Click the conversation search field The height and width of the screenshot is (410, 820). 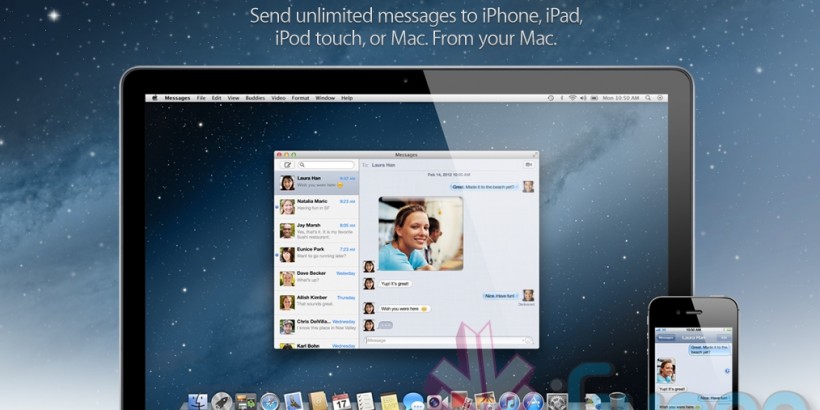coord(327,164)
